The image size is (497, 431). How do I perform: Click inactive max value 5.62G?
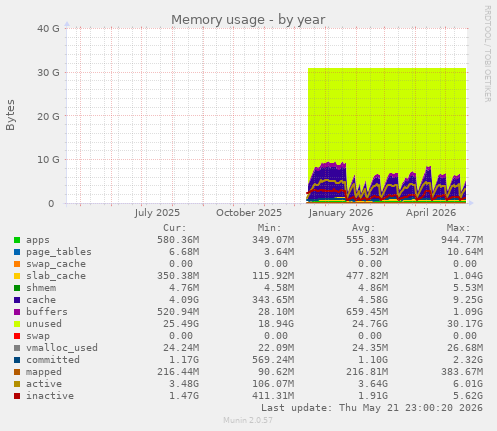pyautogui.click(x=468, y=396)
